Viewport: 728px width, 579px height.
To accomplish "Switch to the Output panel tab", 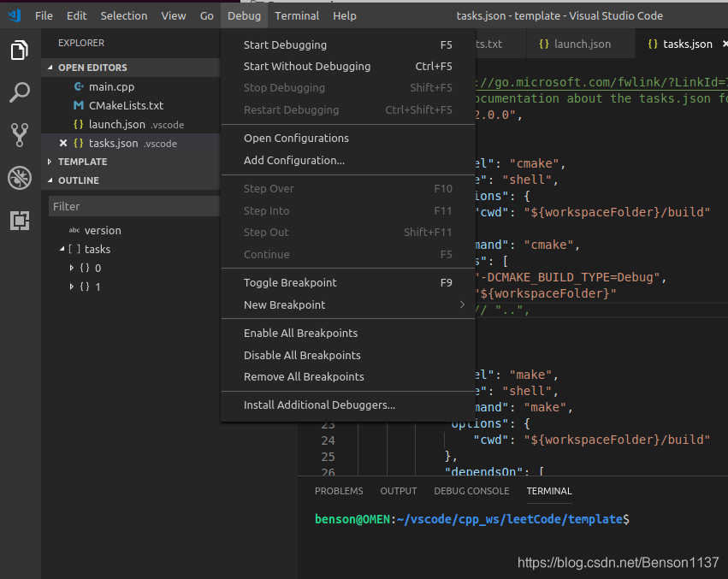I will [x=399, y=491].
